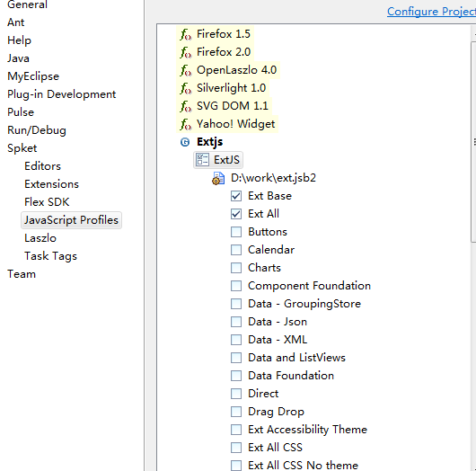Image resolution: width=476 pixels, height=471 pixels.
Task: Select Pulse preferences category
Action: [x=21, y=112]
